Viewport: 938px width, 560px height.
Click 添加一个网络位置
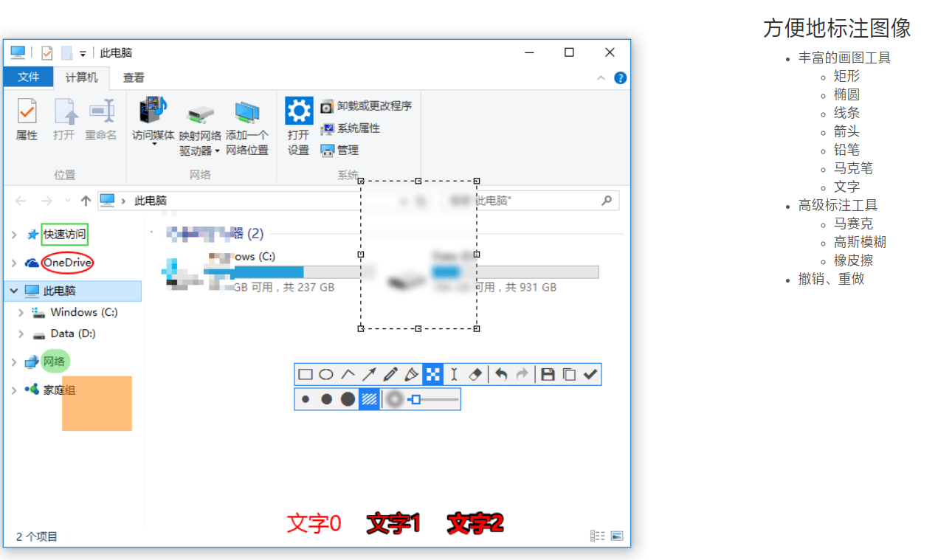[x=247, y=130]
